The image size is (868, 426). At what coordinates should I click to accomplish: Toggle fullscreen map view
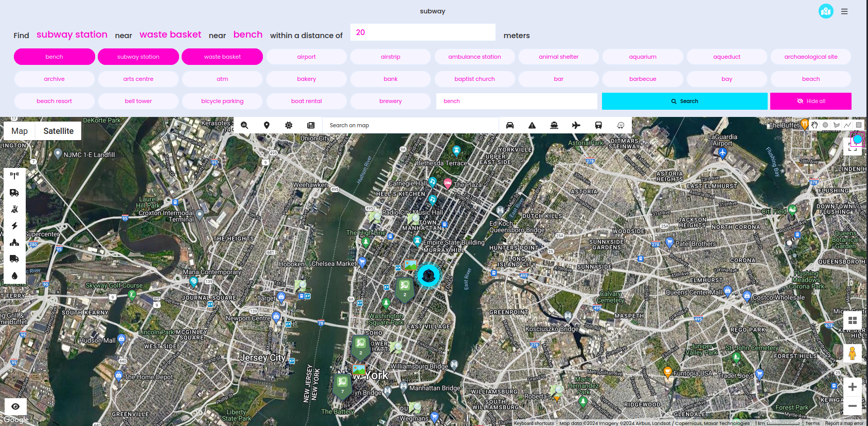(x=853, y=146)
